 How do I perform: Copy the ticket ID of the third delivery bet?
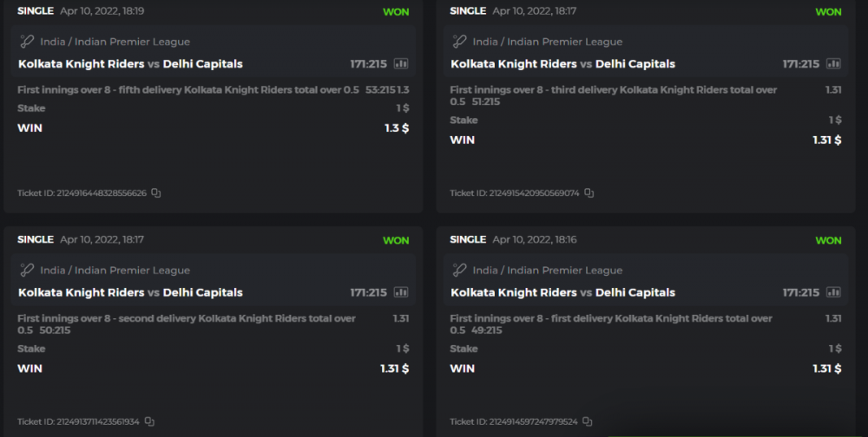[589, 193]
